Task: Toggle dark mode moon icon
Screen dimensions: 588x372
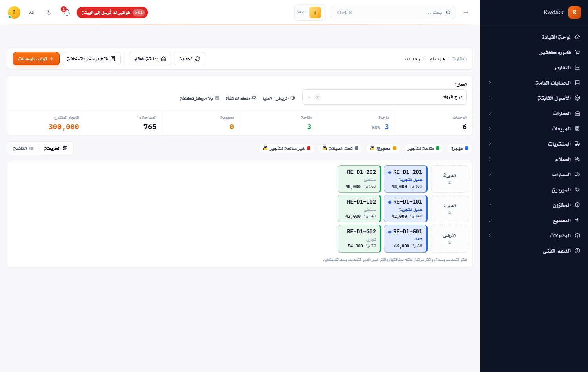Action: (49, 13)
